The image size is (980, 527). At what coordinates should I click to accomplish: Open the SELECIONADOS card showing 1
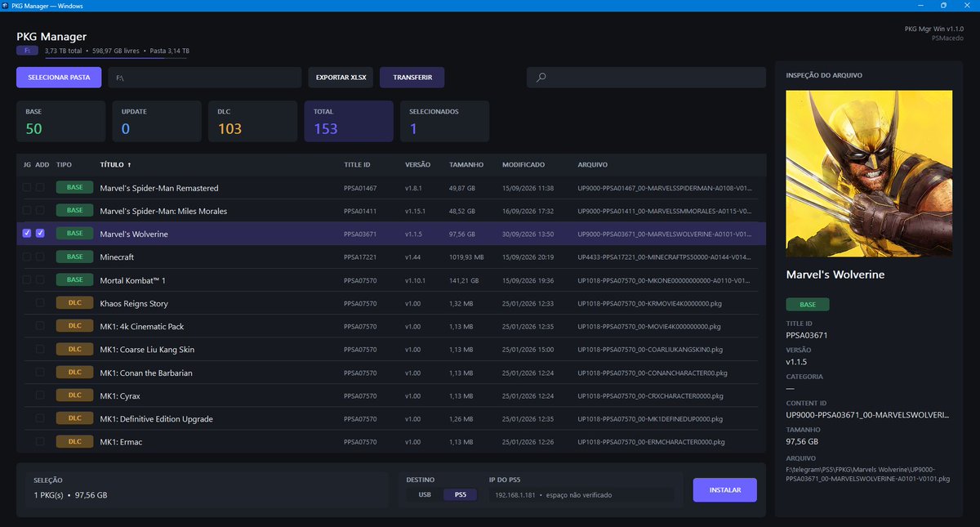445,121
